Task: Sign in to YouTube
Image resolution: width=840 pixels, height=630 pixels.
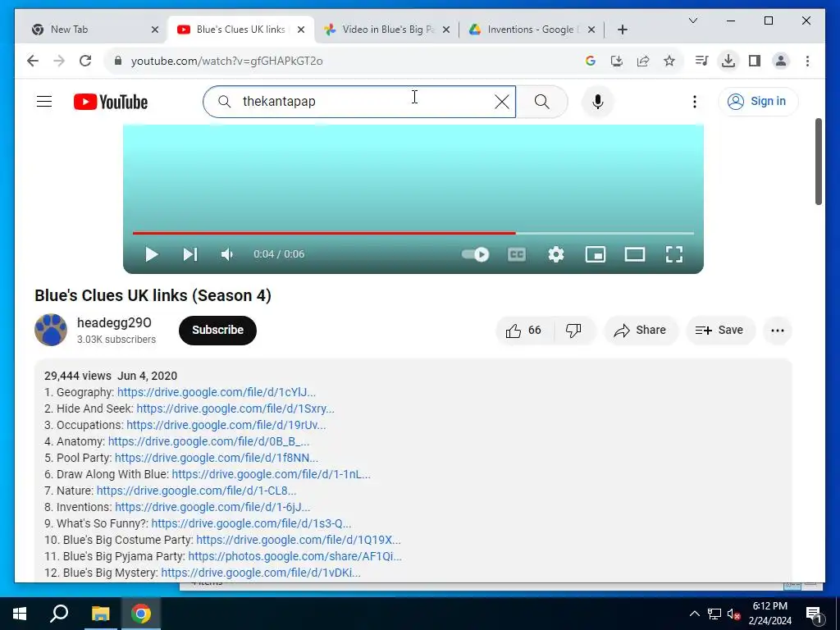Action: (x=757, y=101)
